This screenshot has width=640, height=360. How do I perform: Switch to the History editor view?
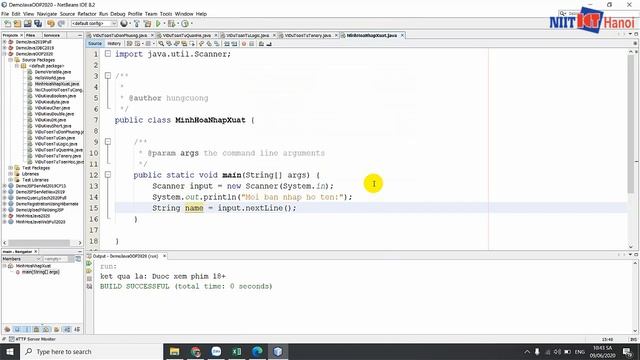114,44
